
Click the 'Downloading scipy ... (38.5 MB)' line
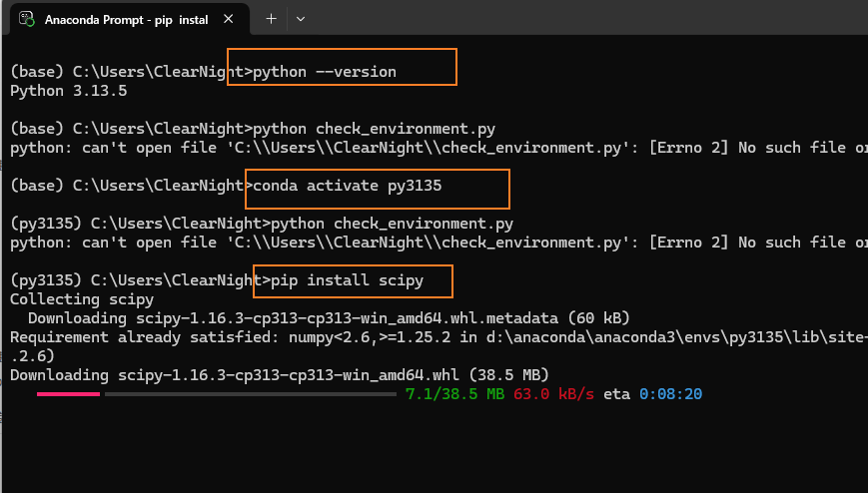coord(280,375)
